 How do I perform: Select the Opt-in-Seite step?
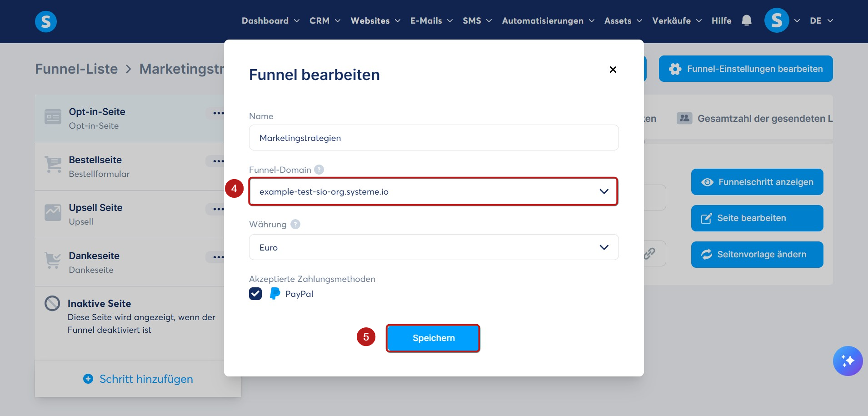pos(130,118)
